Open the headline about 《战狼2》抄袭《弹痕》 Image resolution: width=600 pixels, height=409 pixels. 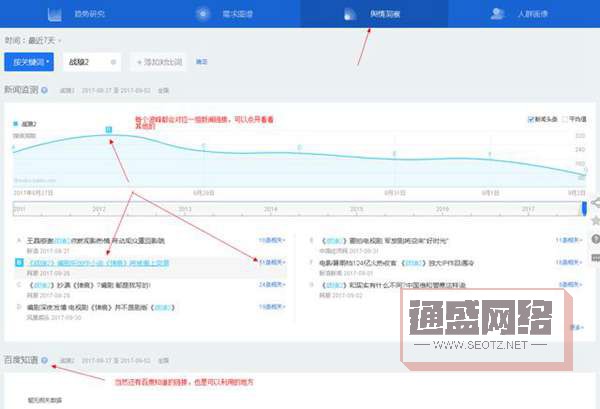90,285
